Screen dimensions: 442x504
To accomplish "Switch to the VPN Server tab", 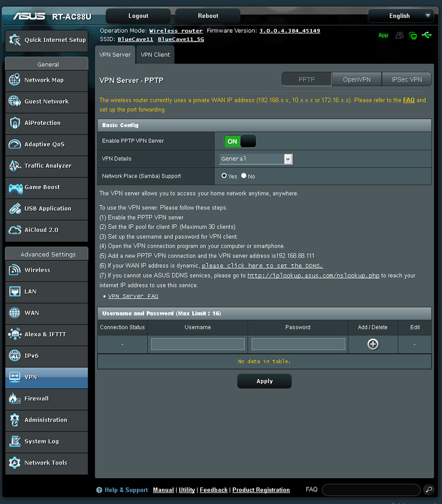I will [115, 55].
